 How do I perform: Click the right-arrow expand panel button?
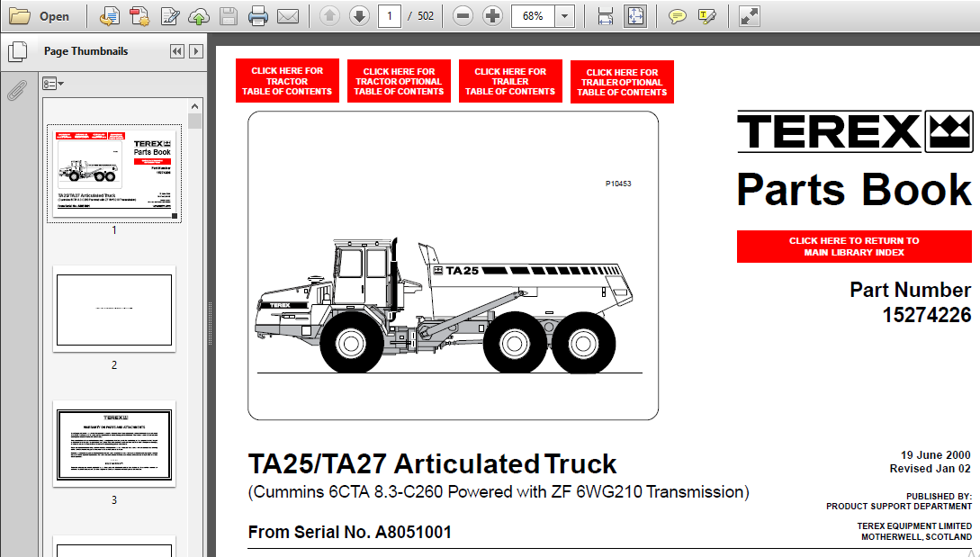pyautogui.click(x=196, y=51)
